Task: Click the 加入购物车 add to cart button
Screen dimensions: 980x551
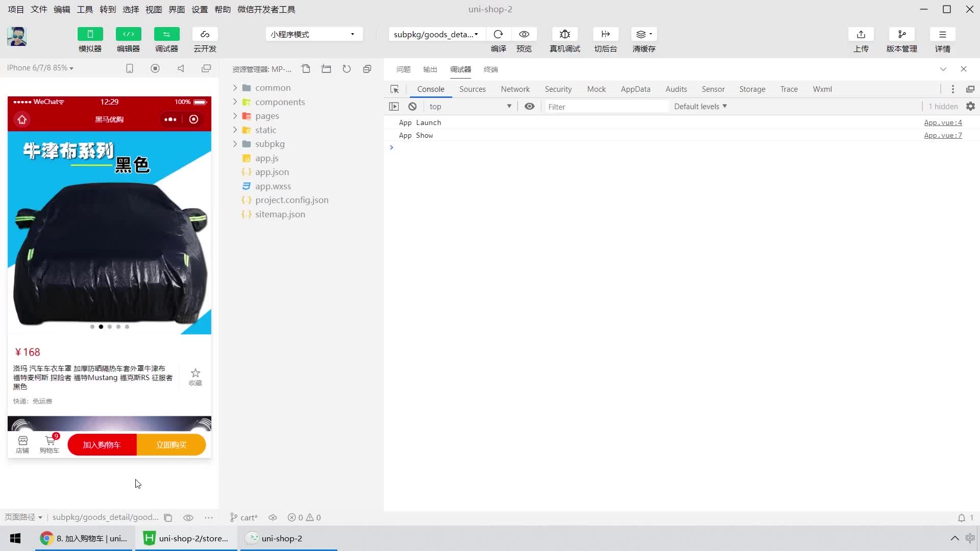Action: (x=102, y=445)
